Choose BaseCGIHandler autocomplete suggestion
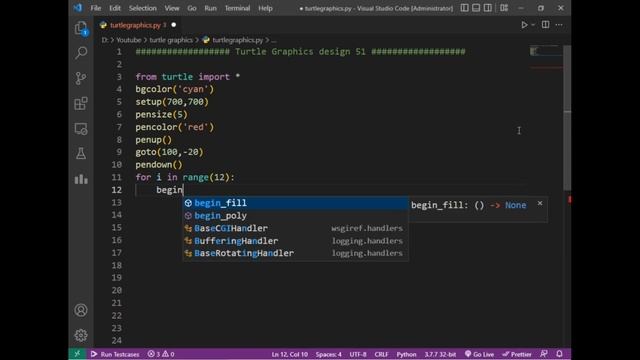Screen dimensions: 640x360 tap(296, 228)
